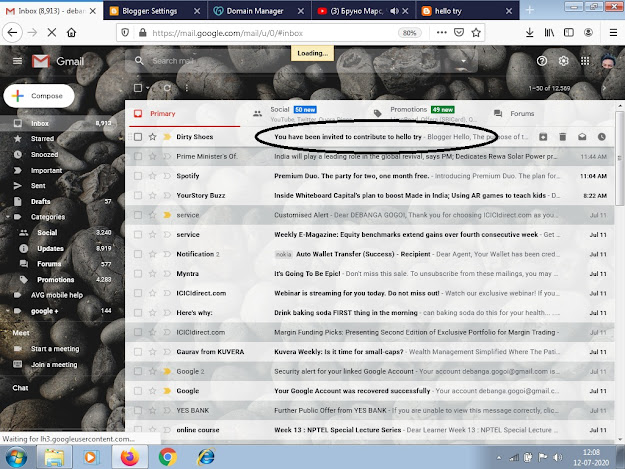
Task: Open the more options three-dot menu in mail toolbar
Action: pos(187,88)
